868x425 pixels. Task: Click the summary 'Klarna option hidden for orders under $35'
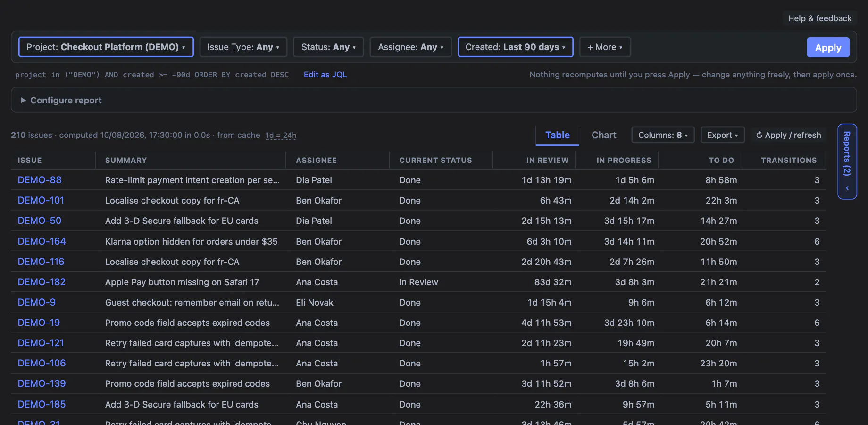click(x=191, y=241)
